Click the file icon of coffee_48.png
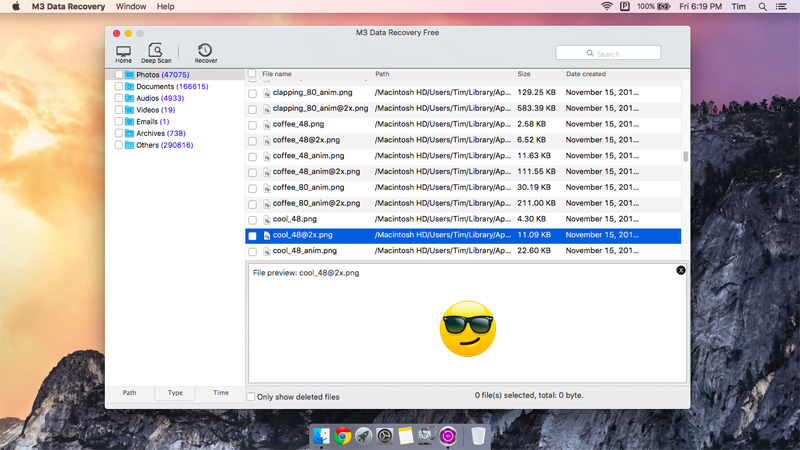Screen dimensions: 800x450 tap(266, 124)
